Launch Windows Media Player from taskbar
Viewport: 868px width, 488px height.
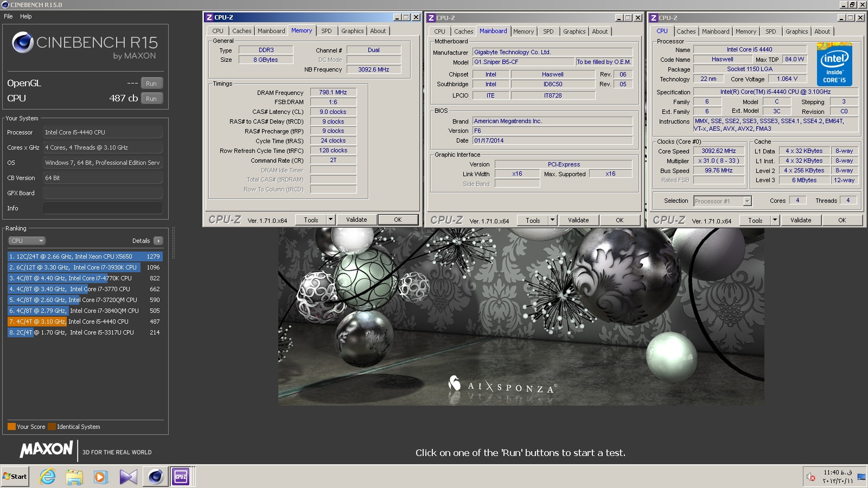101,477
